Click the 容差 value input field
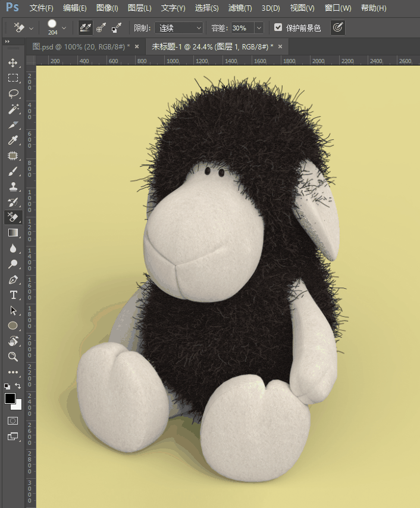The height and width of the screenshot is (508, 420). (x=242, y=28)
